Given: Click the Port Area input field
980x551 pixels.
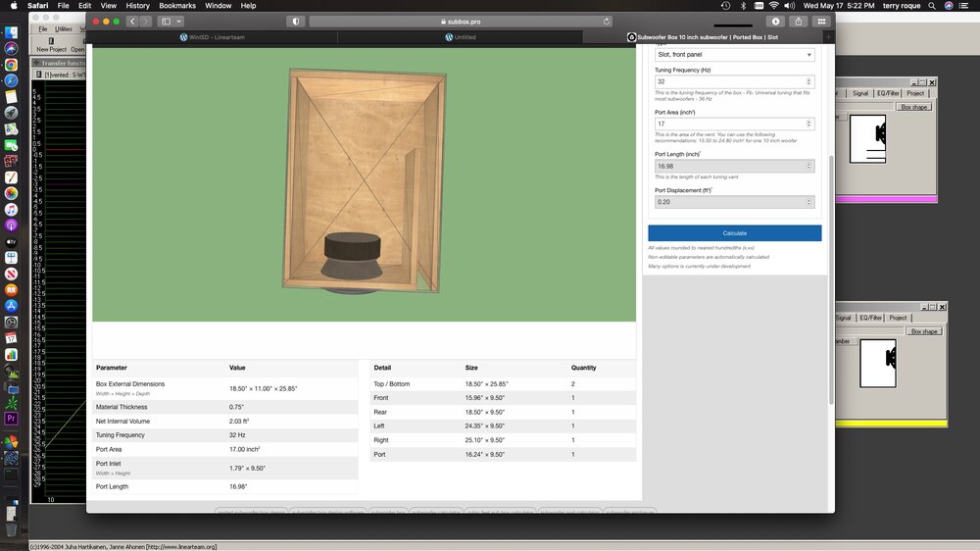Looking at the screenshot, I should (x=734, y=124).
